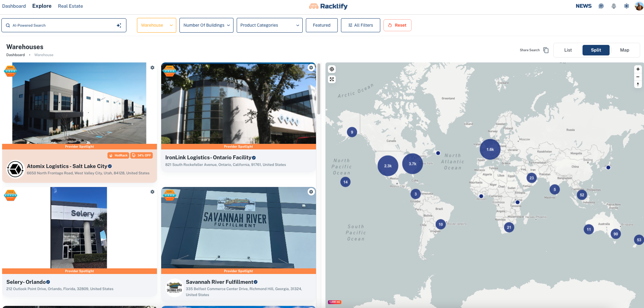Click the Savannah River Fulfillment round logo
The height and width of the screenshot is (308, 644).
(174, 288)
